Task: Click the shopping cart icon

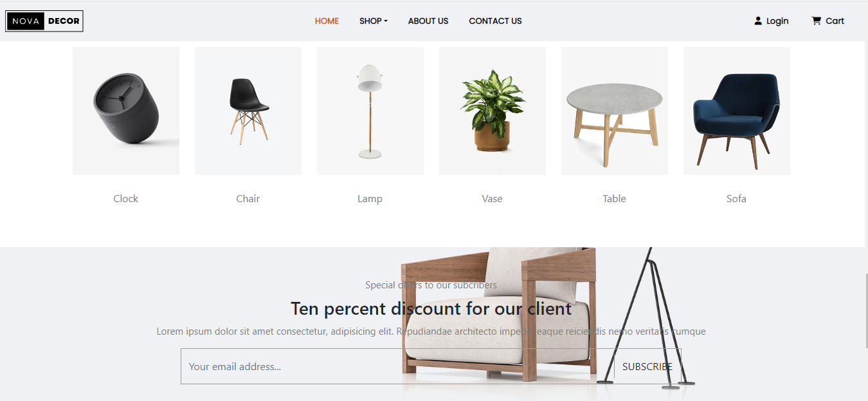Action: [816, 21]
